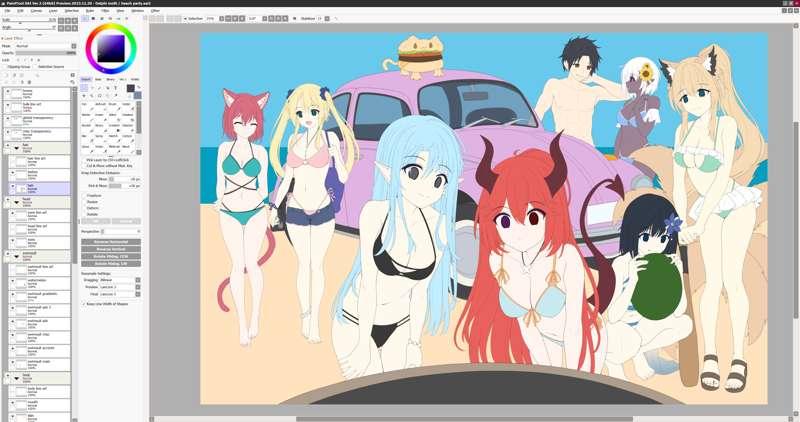Select the Rotate transform radio button

click(x=85, y=214)
